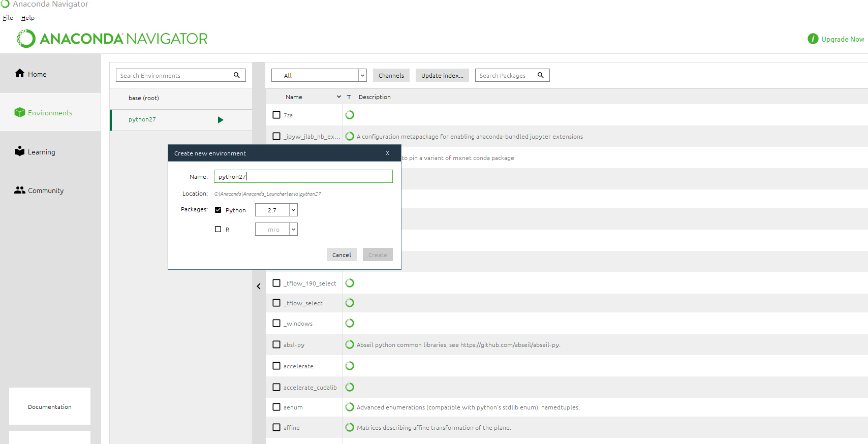Click the status icon for accelerate
Screen dimensions: 868x444
click(x=350, y=366)
